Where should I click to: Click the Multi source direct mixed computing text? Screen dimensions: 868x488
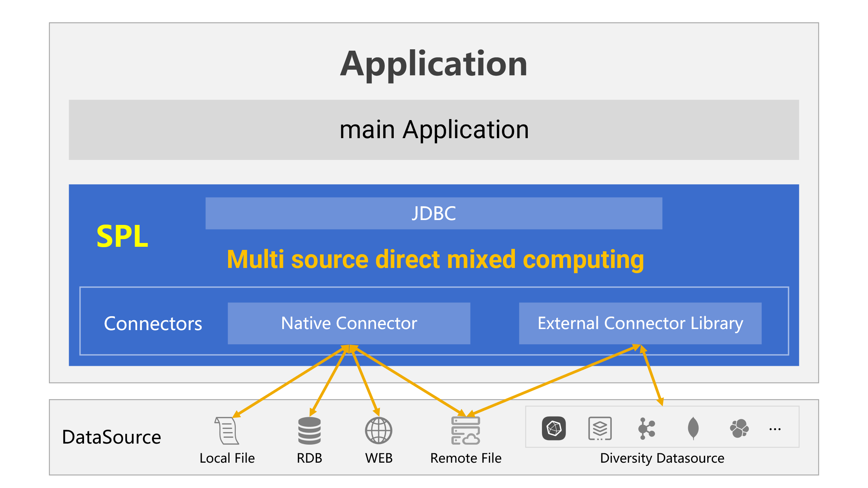[435, 260]
